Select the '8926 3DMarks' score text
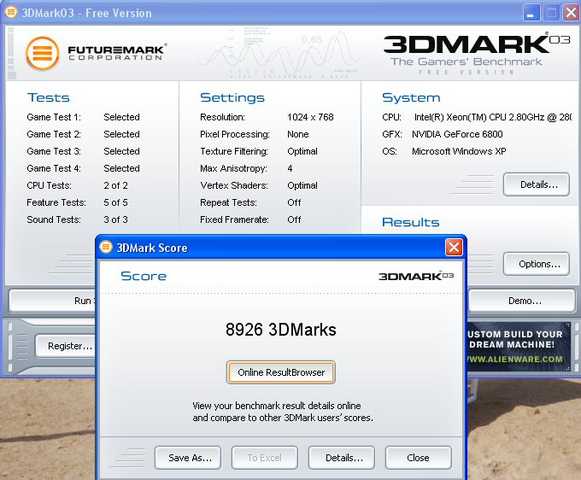Screen dimensions: 581x480 [281, 330]
